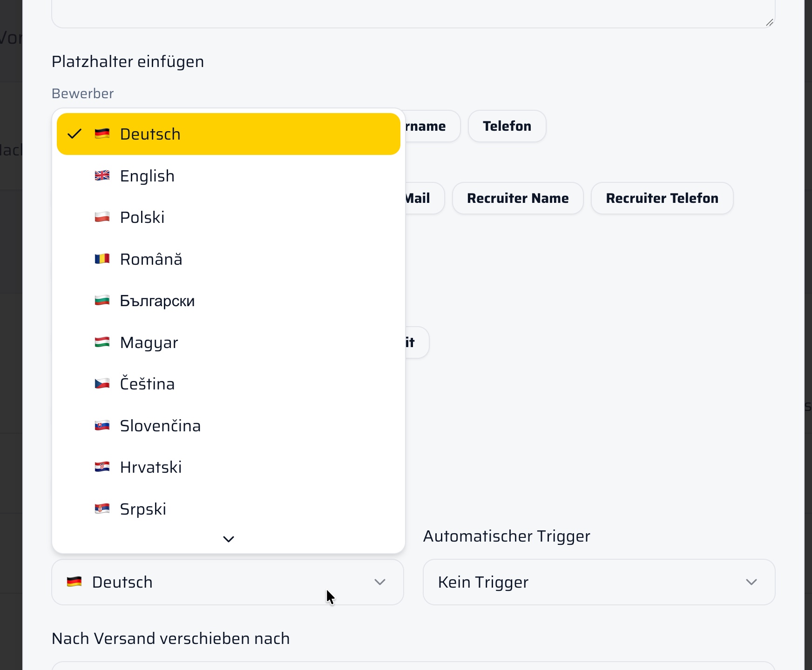Image resolution: width=812 pixels, height=670 pixels.
Task: Click the UK flag icon
Action: point(102,175)
